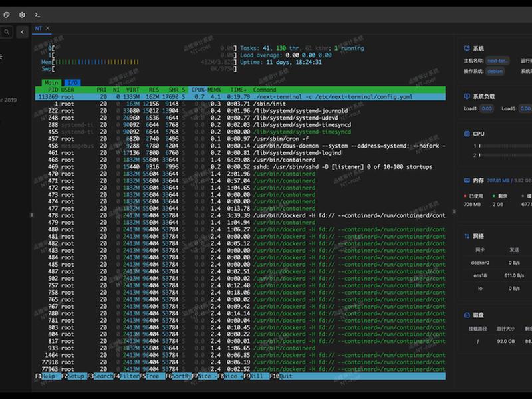532x399 pixels.
Task: Click F3 Search in htop footer
Action: point(100,376)
